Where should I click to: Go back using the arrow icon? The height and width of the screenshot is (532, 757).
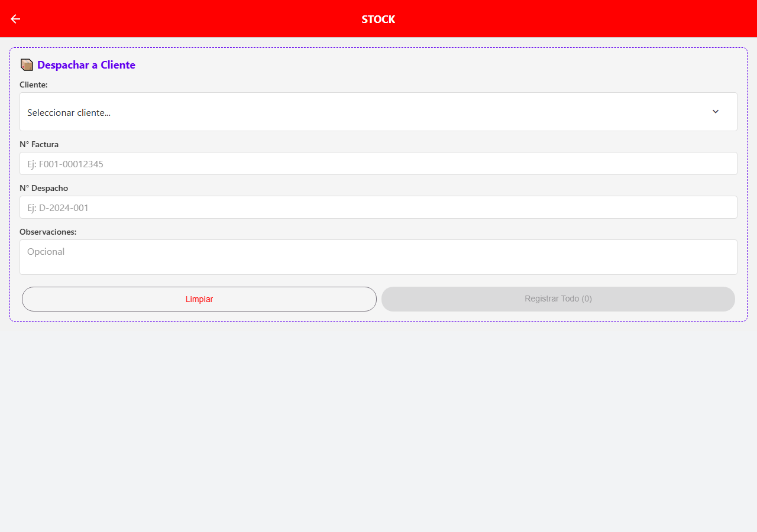click(15, 19)
